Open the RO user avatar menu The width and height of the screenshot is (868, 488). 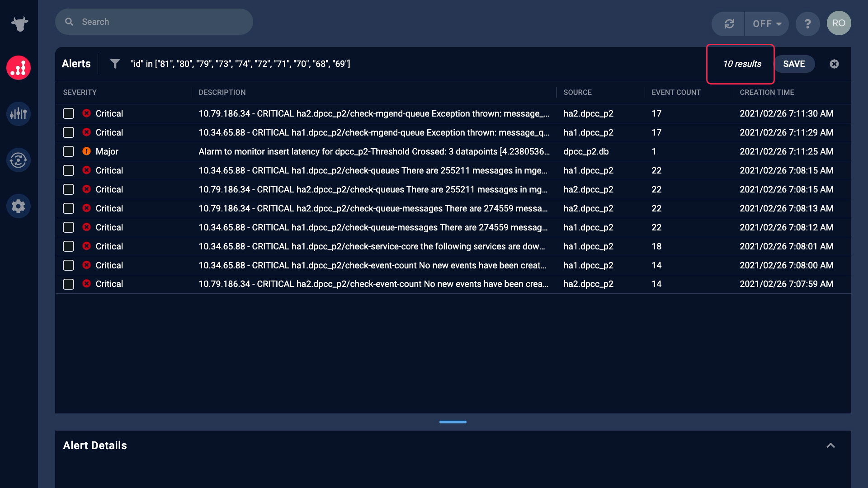(839, 23)
